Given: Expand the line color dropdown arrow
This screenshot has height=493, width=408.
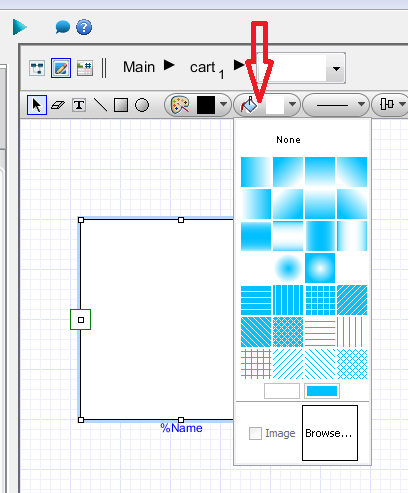Looking at the screenshot, I should (224, 105).
